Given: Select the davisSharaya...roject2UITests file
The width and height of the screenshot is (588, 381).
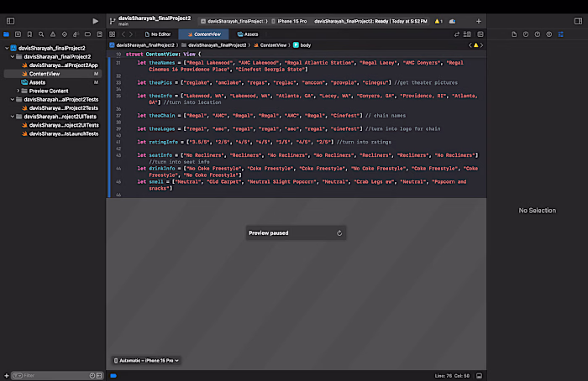Looking at the screenshot, I should (60, 125).
